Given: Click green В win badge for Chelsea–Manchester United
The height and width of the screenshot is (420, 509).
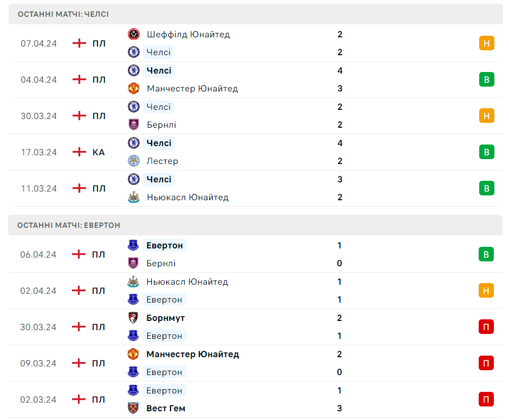Looking at the screenshot, I should click(x=486, y=80).
